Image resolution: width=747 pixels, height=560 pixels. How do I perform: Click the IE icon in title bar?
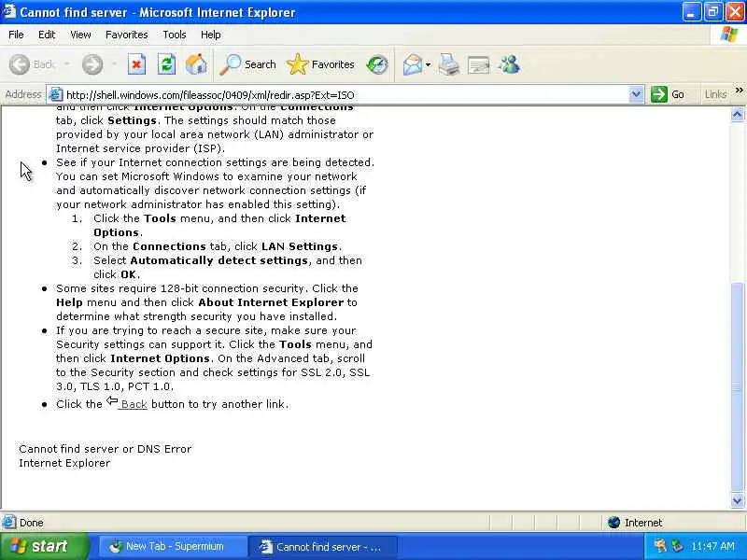click(9, 11)
